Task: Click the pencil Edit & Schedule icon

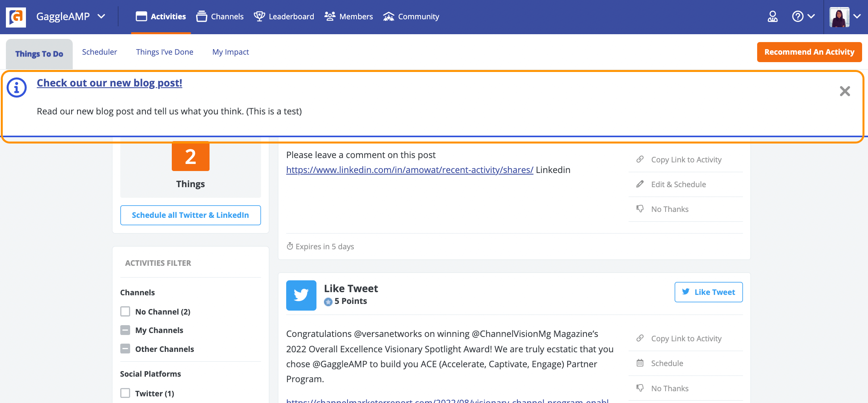Action: (x=640, y=184)
